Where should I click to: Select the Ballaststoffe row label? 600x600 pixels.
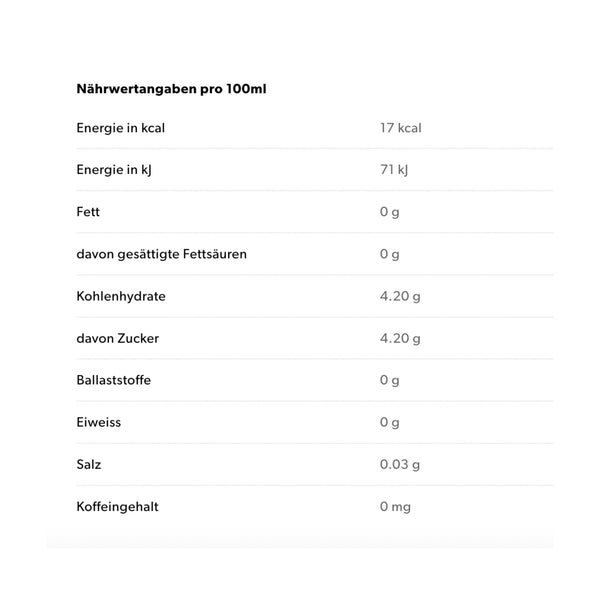[114, 380]
